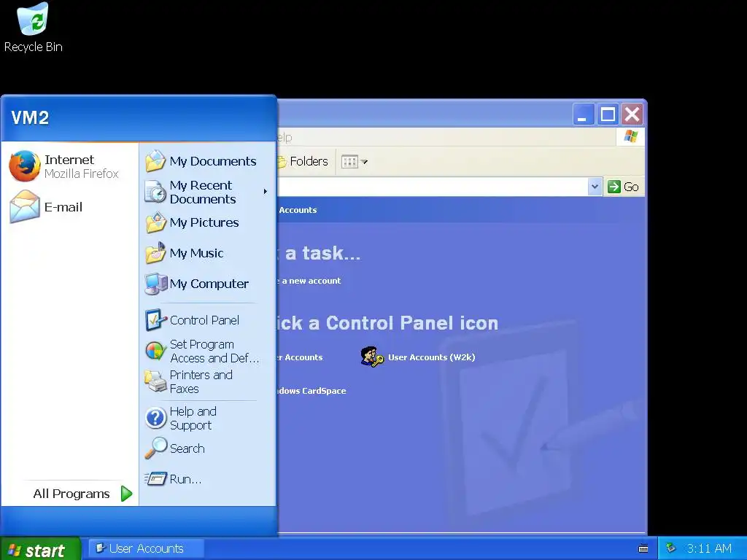Screen dimensions: 747x560
Task: Click the Search magnifying glass icon
Action: click(155, 448)
